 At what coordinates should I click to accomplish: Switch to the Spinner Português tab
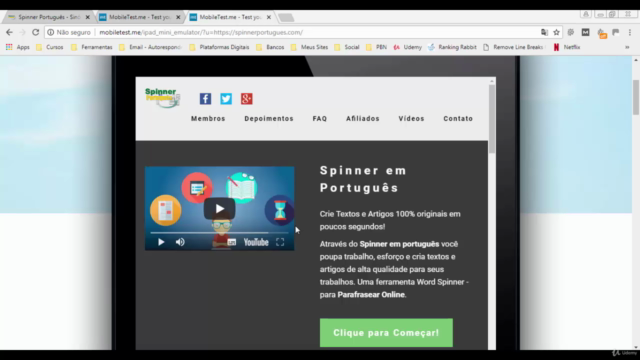[x=48, y=17]
